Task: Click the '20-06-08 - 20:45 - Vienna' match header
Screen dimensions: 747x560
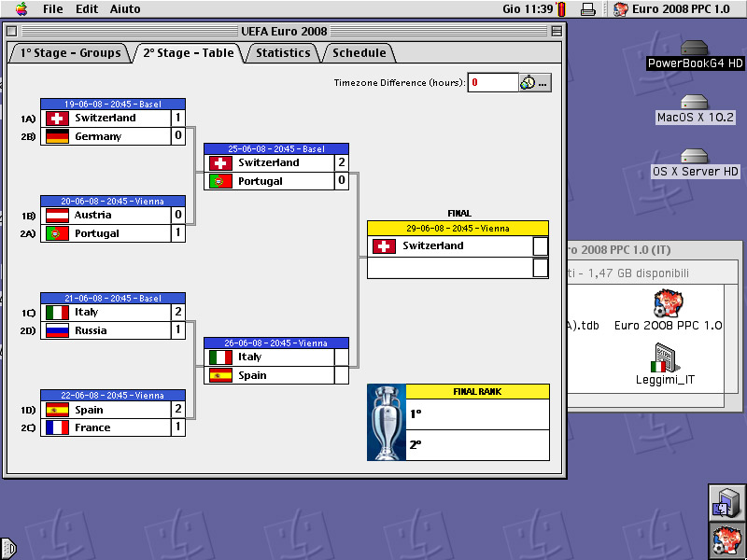Action: click(x=113, y=202)
